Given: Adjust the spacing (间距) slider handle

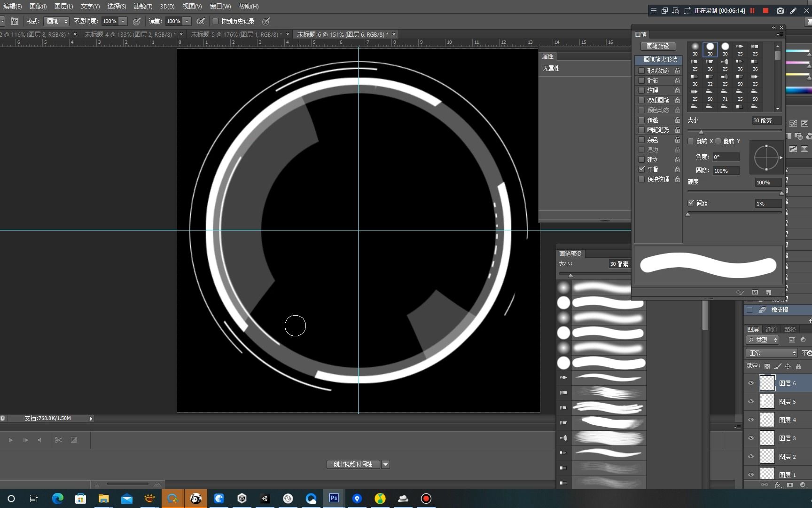Looking at the screenshot, I should 688,214.
